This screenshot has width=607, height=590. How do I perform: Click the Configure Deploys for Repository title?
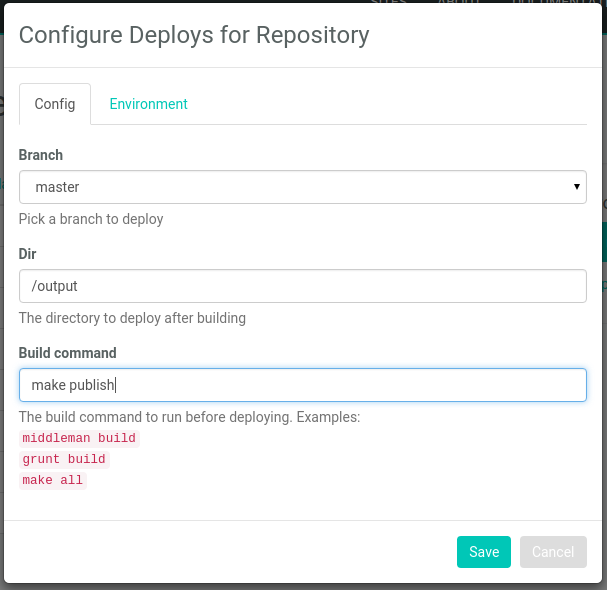[x=194, y=35]
